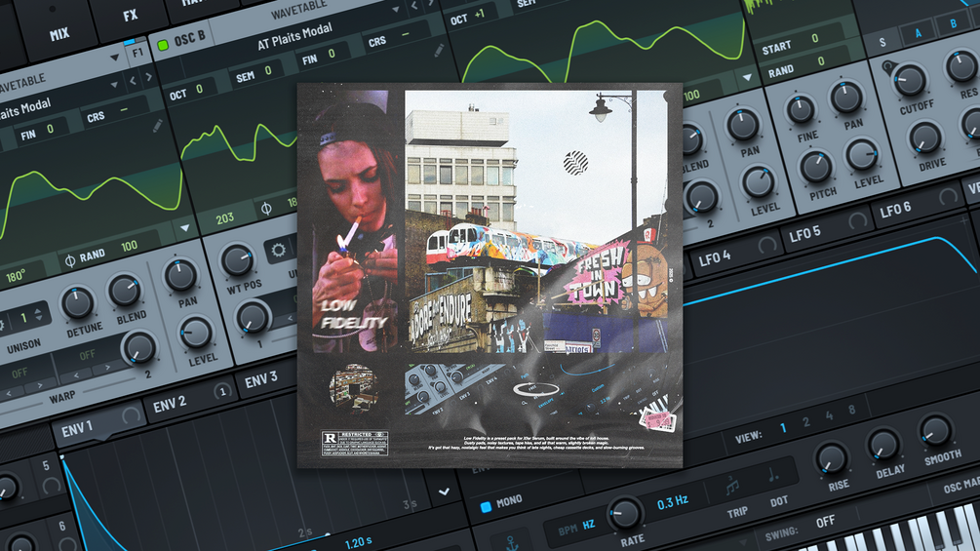
Task: Click right arrow of WARP selector beside knob 2
Action: click(x=107, y=368)
